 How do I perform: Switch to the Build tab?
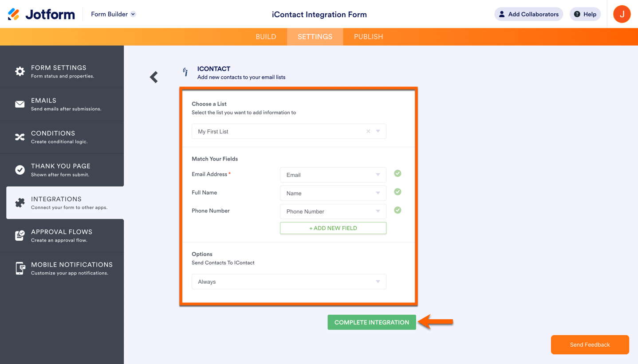click(x=266, y=37)
